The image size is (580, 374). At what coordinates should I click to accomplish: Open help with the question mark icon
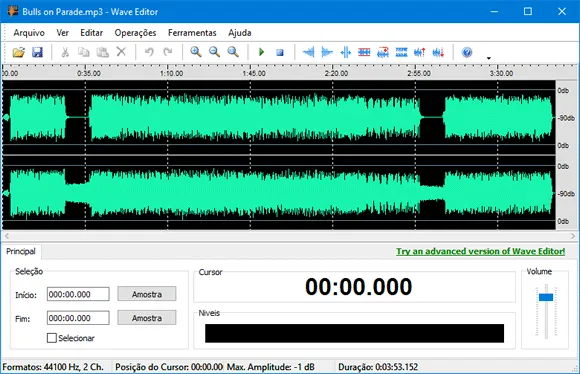(467, 52)
